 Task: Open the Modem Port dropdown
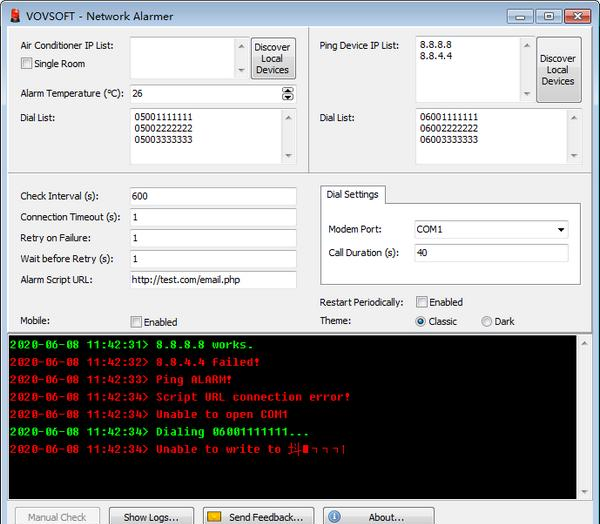559,229
